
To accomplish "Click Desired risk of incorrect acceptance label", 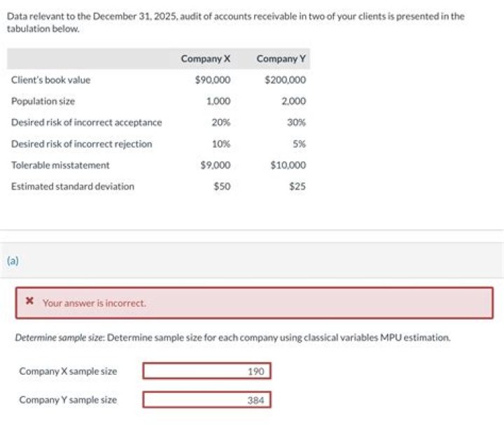I will [x=86, y=122].
